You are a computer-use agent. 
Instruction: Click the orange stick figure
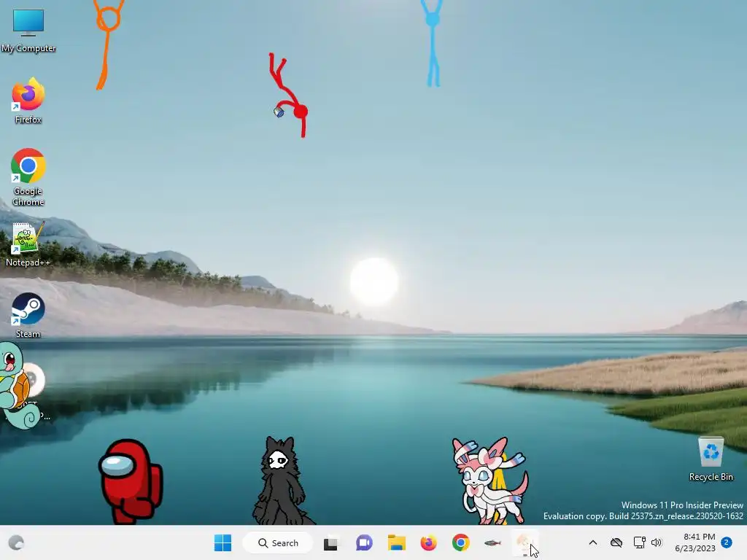pyautogui.click(x=108, y=44)
